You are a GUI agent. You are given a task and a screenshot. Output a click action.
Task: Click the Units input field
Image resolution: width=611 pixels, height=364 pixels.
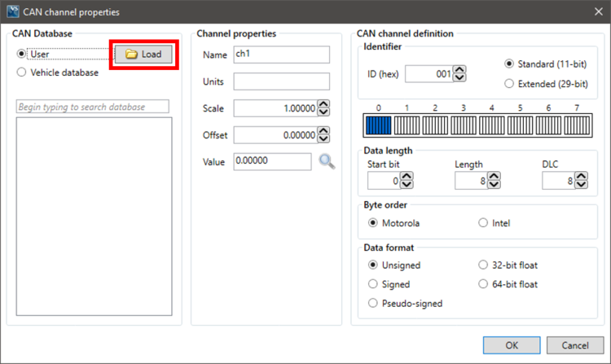pyautogui.click(x=281, y=81)
